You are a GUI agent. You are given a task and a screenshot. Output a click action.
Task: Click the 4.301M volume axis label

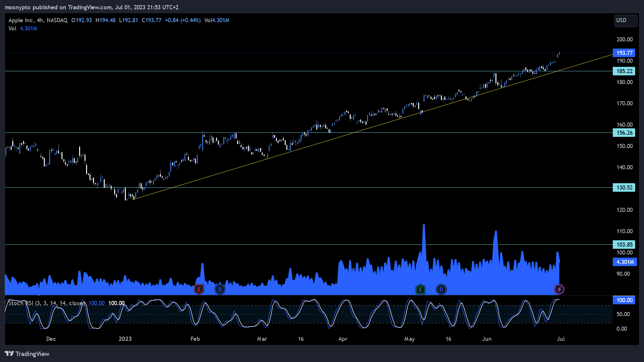625,262
